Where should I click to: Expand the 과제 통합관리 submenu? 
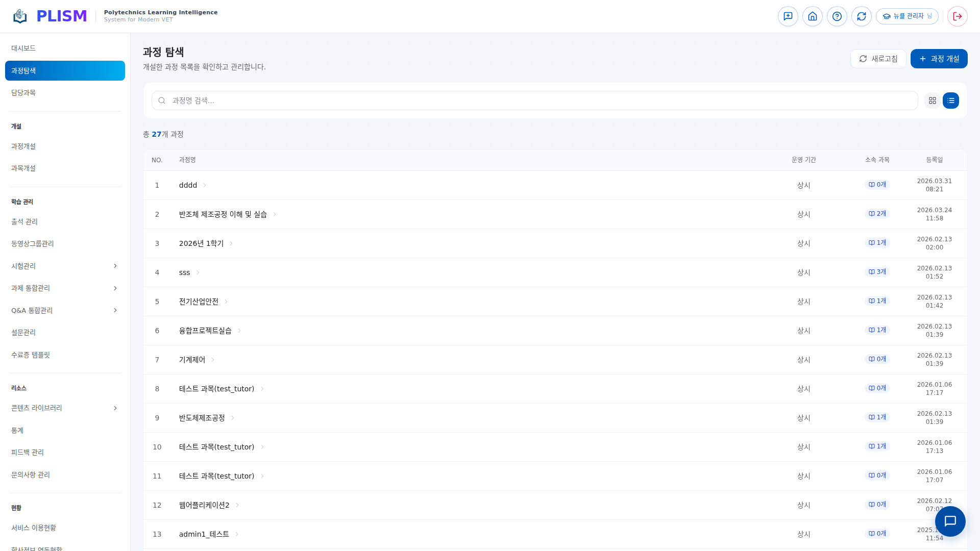(x=115, y=288)
